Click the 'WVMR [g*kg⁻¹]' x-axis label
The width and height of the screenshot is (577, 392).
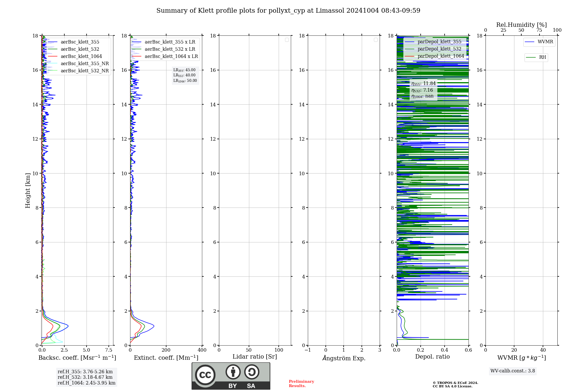tap(522, 358)
